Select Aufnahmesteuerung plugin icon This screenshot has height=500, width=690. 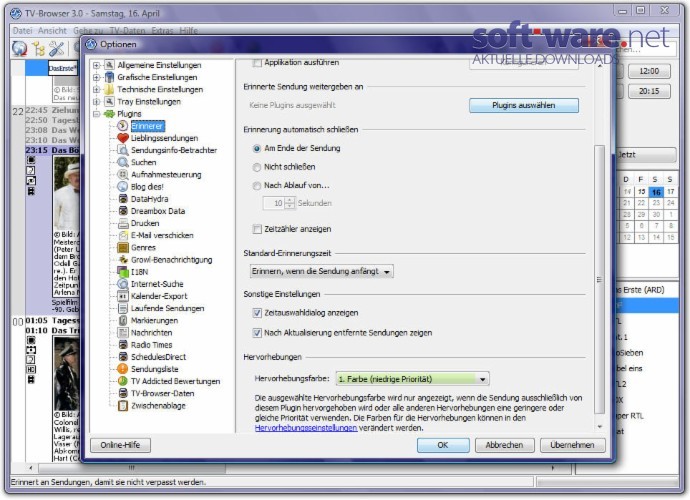pos(122,174)
